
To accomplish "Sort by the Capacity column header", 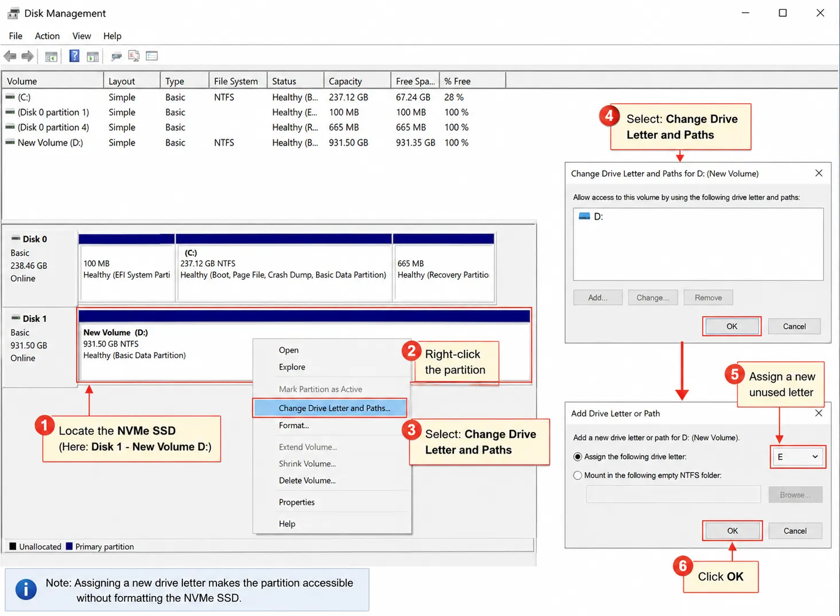I will click(x=357, y=81).
